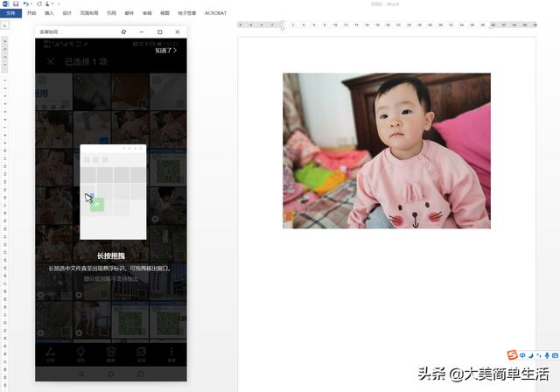Click the 长按拖拽 tutorial illustration card

(113, 192)
